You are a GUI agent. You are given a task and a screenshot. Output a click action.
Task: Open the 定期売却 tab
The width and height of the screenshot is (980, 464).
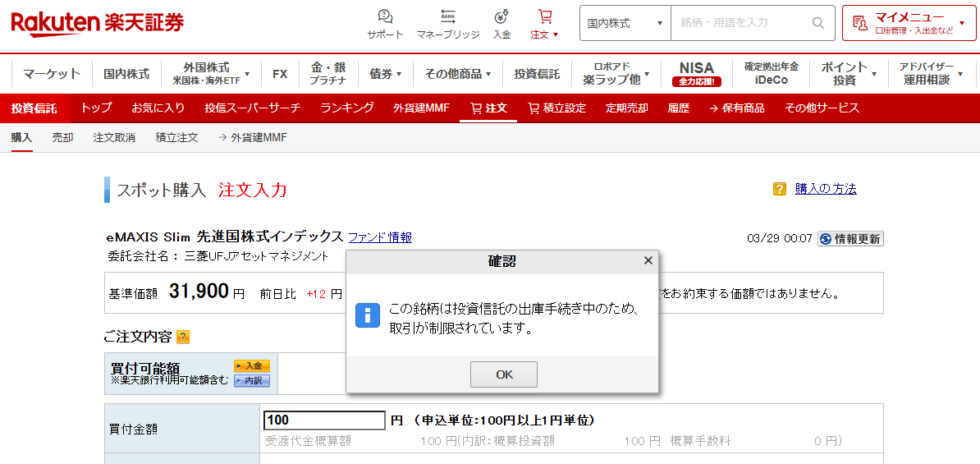(626, 108)
